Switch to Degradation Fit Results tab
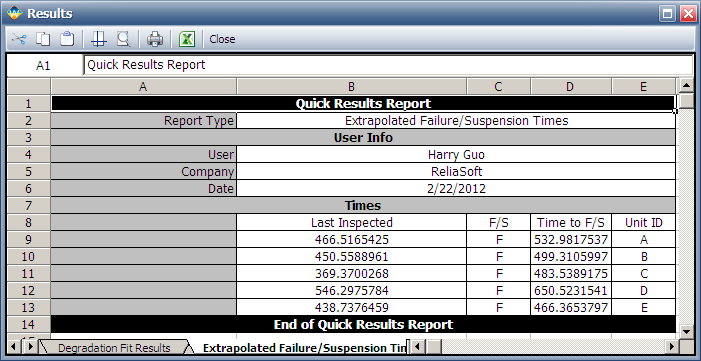The width and height of the screenshot is (701, 361). 114,348
